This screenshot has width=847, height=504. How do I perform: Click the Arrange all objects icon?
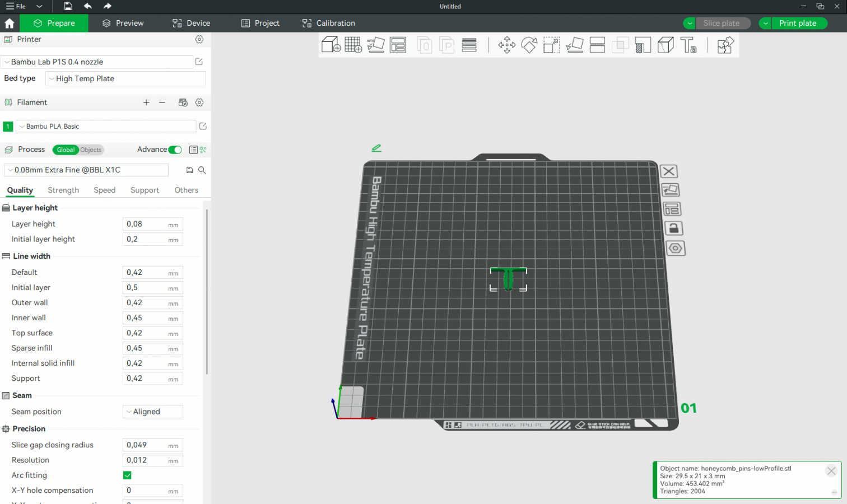(398, 45)
